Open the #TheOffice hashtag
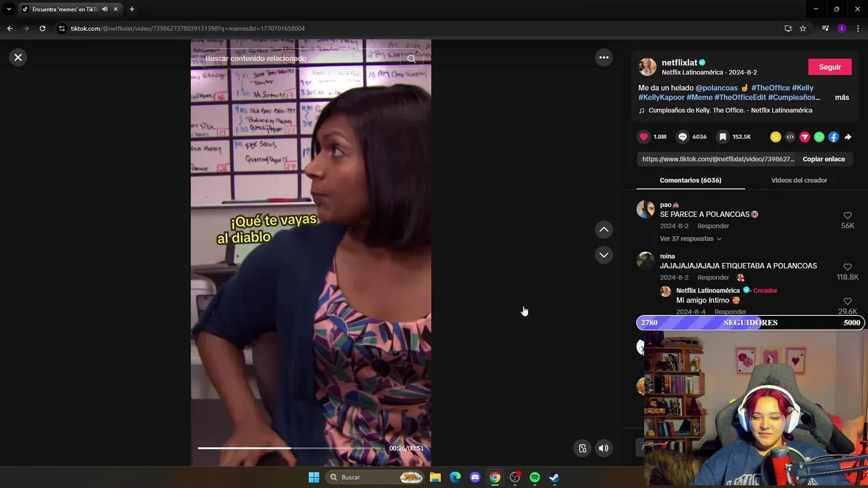Image resolution: width=868 pixels, height=488 pixels. pos(770,88)
